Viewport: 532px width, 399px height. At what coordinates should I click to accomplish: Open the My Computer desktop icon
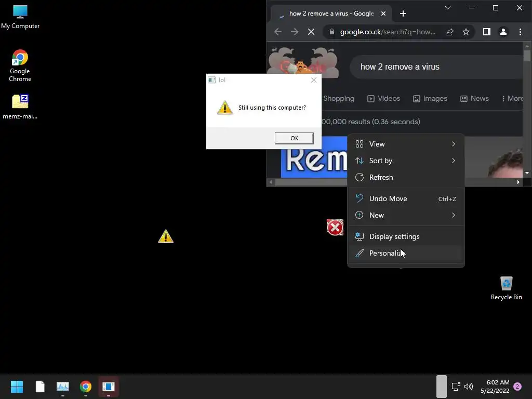20,17
